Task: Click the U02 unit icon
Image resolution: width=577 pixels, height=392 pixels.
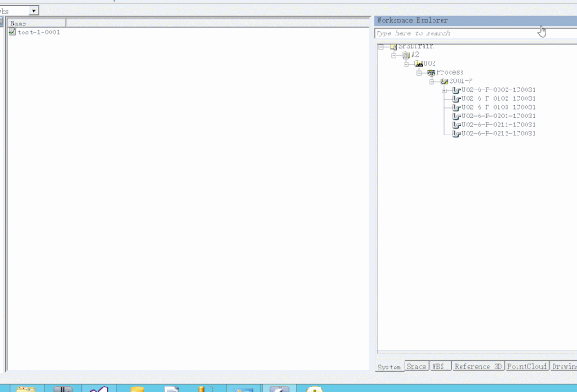Action: [419, 63]
